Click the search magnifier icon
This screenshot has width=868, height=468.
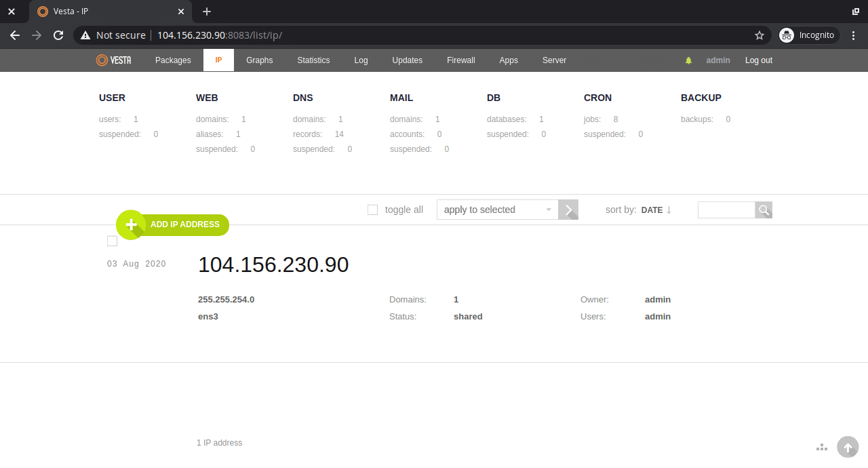[764, 210]
